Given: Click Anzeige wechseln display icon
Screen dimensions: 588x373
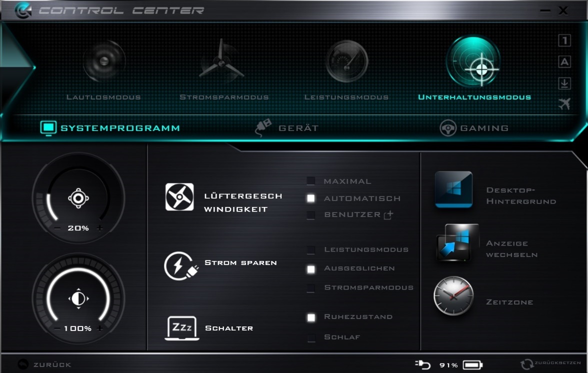Looking at the screenshot, I should coord(458,242).
